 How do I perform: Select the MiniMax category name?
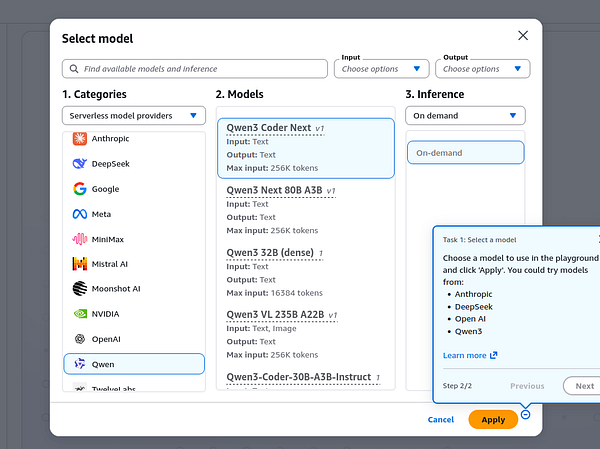(108, 240)
